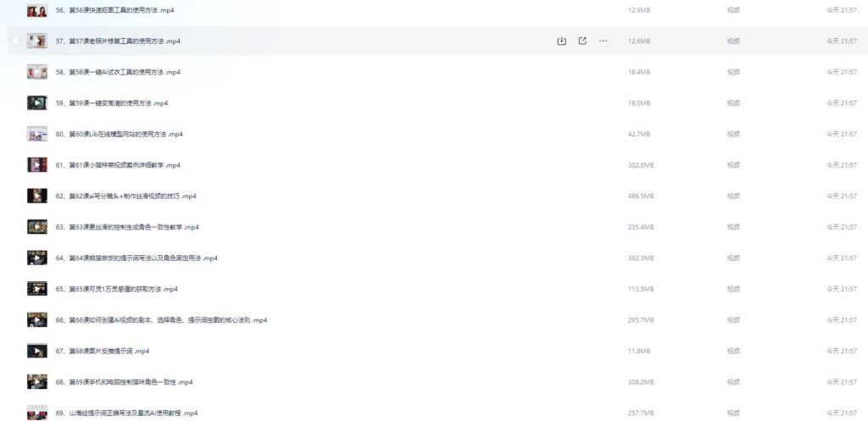This screenshot has width=868, height=421.
Task: Open video thumbnail of file 56
Action: [x=36, y=10]
